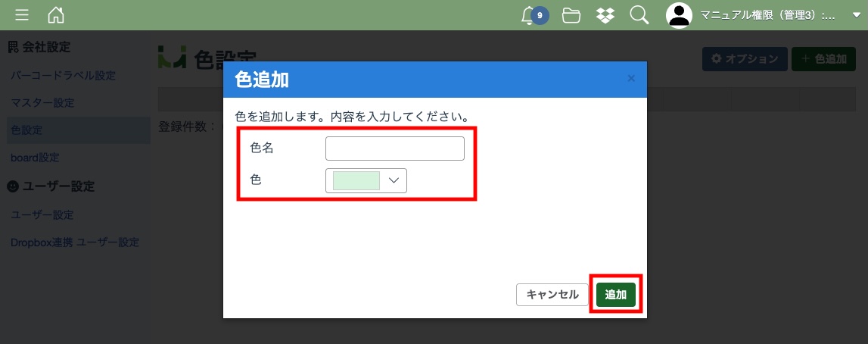The width and height of the screenshot is (868, 344).
Task: Open the folder icon in header
Action: 571,15
